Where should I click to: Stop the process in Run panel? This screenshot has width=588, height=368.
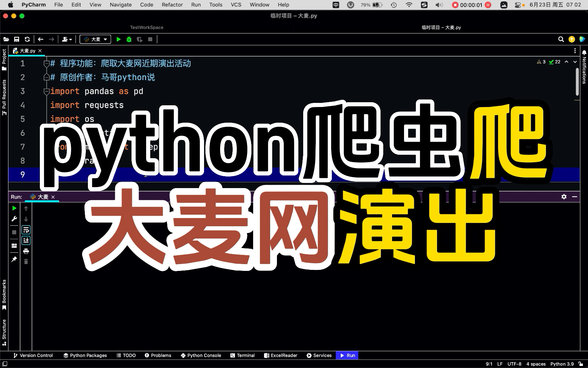14,232
